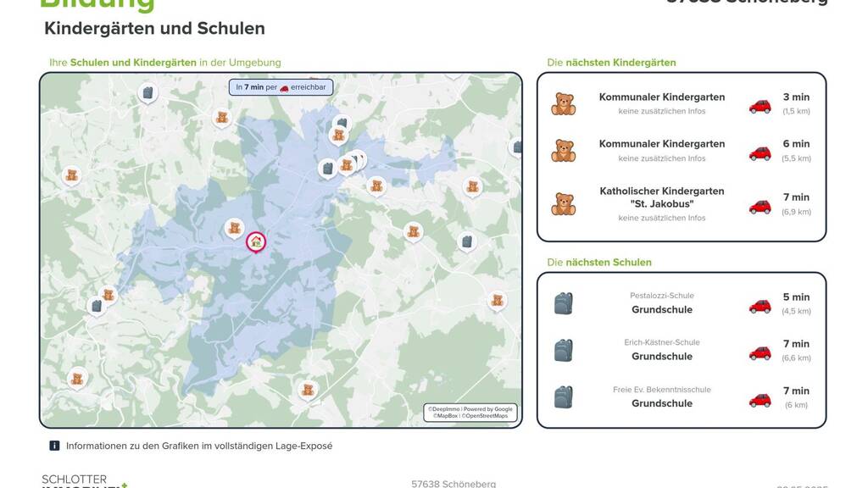Image resolution: width=868 pixels, height=488 pixels.
Task: Click the red car next to 5 min
Action: click(759, 306)
